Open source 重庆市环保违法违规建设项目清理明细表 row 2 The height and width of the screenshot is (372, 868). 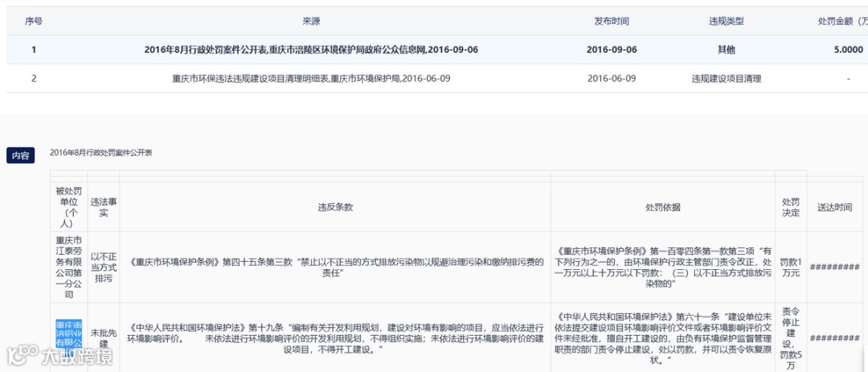tap(311, 79)
